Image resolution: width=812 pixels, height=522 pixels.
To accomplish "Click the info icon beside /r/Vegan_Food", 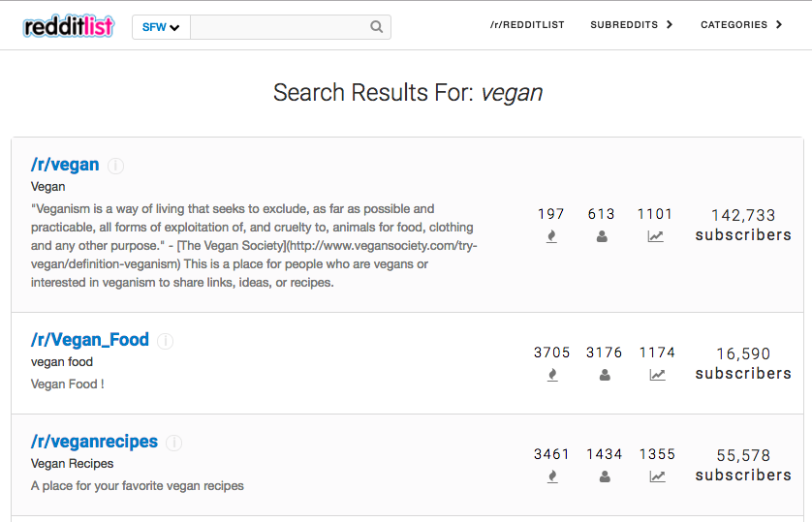I will pyautogui.click(x=165, y=341).
